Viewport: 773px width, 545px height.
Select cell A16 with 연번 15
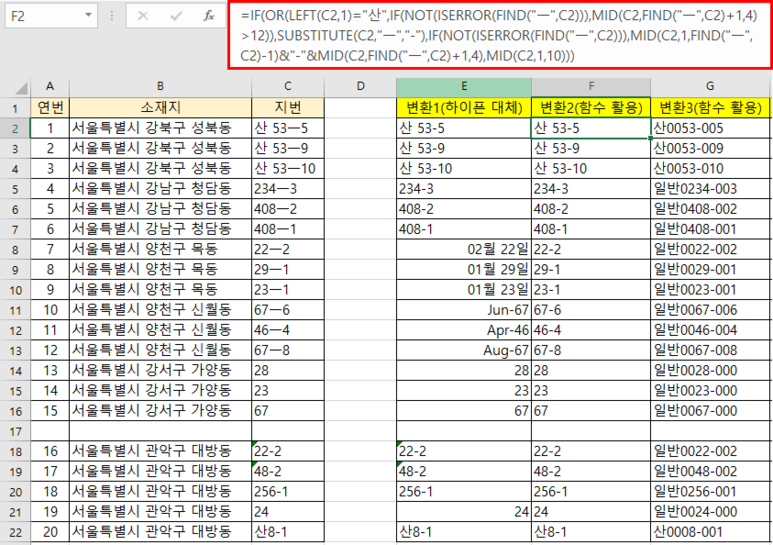50,411
